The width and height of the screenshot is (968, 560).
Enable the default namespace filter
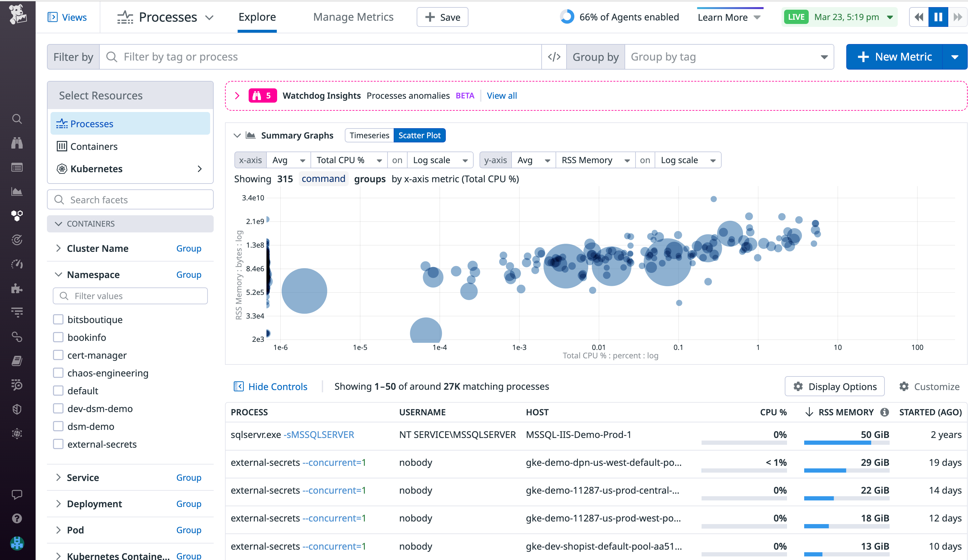[58, 391]
